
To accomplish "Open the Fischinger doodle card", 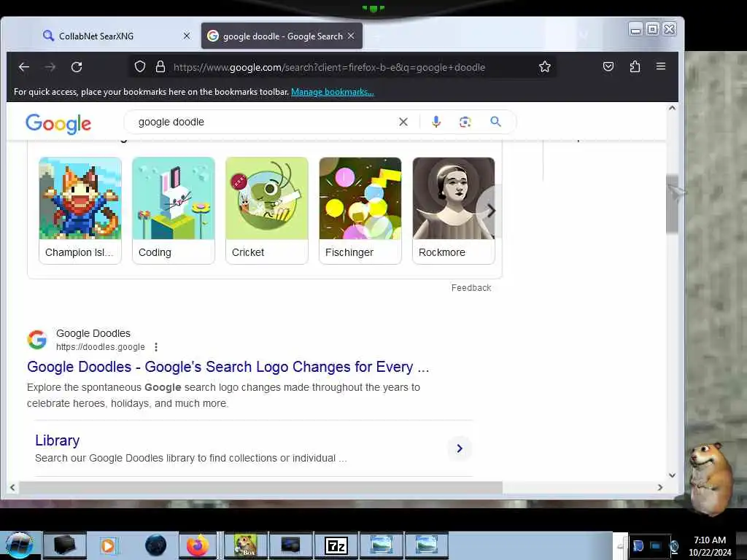I will tap(360, 211).
